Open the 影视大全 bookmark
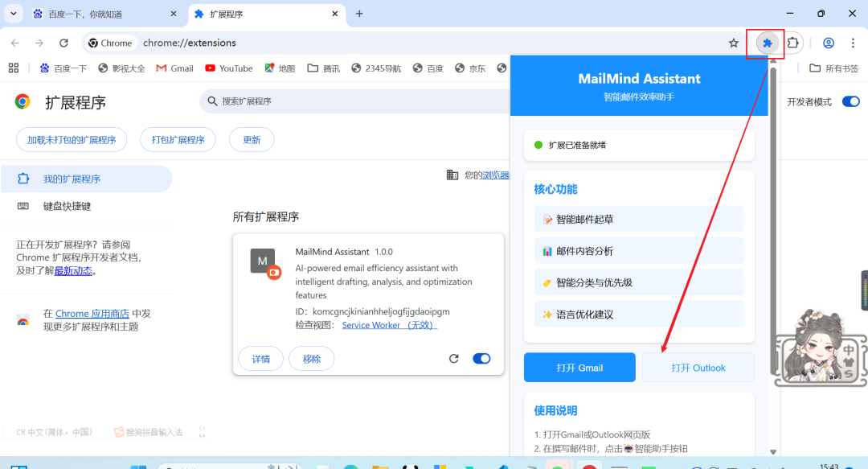The image size is (868, 469). tap(121, 68)
